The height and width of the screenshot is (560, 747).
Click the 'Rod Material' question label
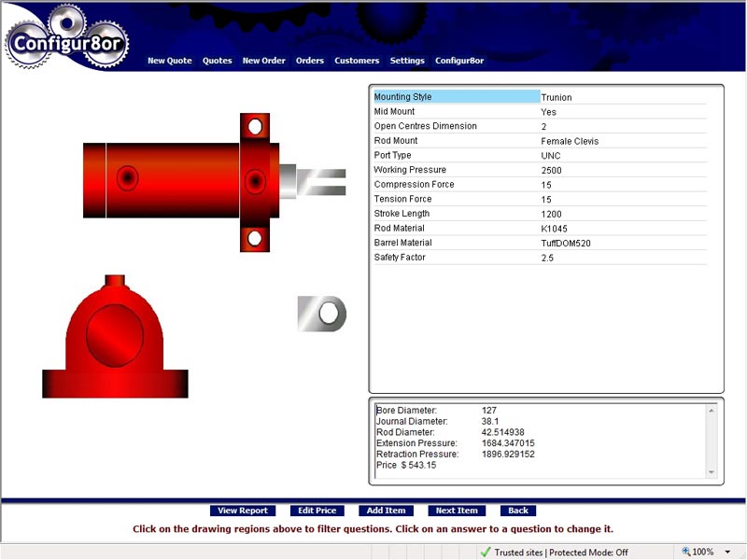399,228
